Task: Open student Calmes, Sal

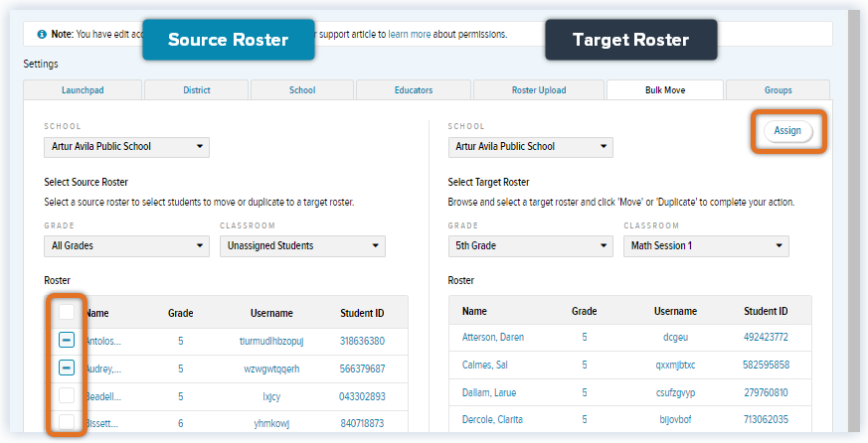Action: pyautogui.click(x=484, y=365)
